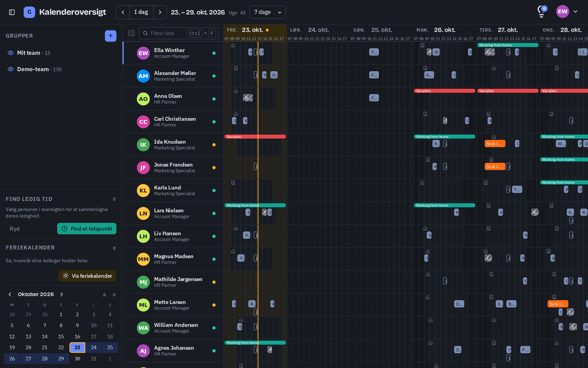The height and width of the screenshot is (368, 588).
Task: Click Anna Olsen's Vacation bar on 26. okt.
Action: point(445,91)
